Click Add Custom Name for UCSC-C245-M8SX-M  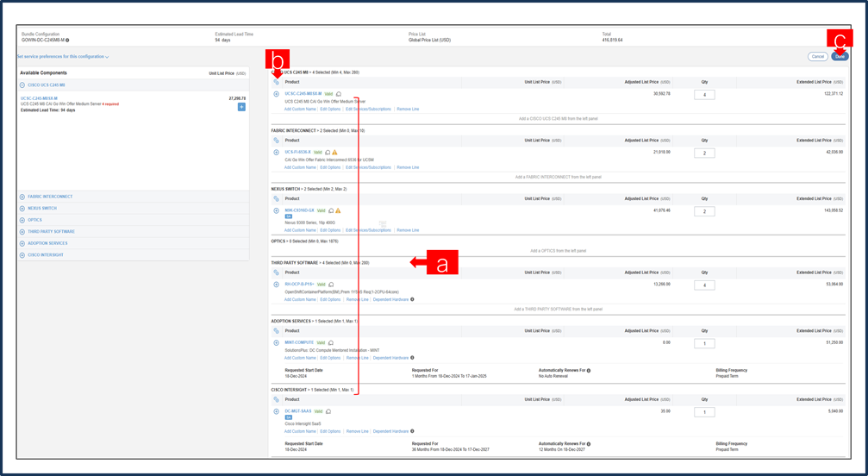pyautogui.click(x=300, y=109)
